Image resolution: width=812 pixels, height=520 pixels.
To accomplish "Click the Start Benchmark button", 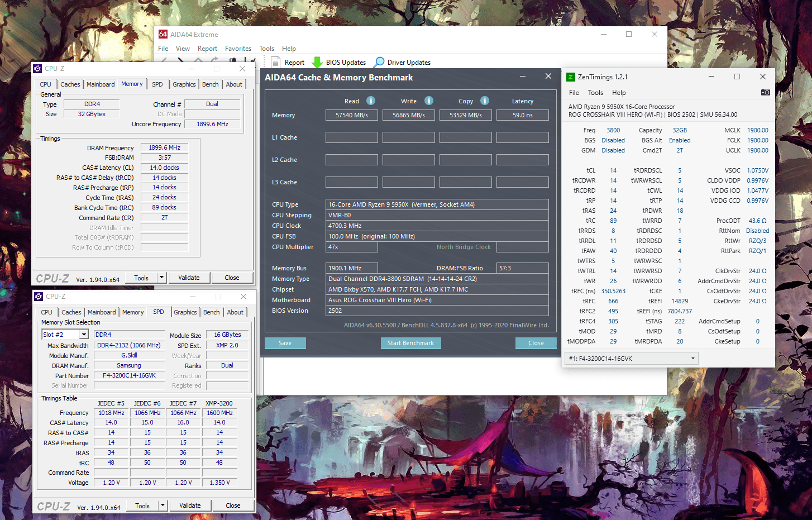I will (410, 343).
